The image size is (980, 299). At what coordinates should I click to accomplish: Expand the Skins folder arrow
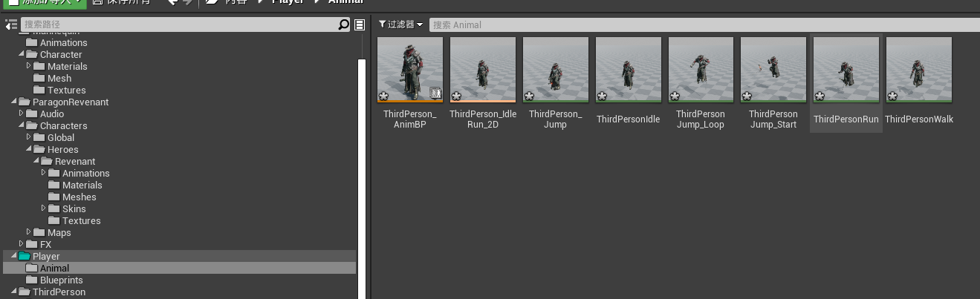pyautogui.click(x=44, y=208)
